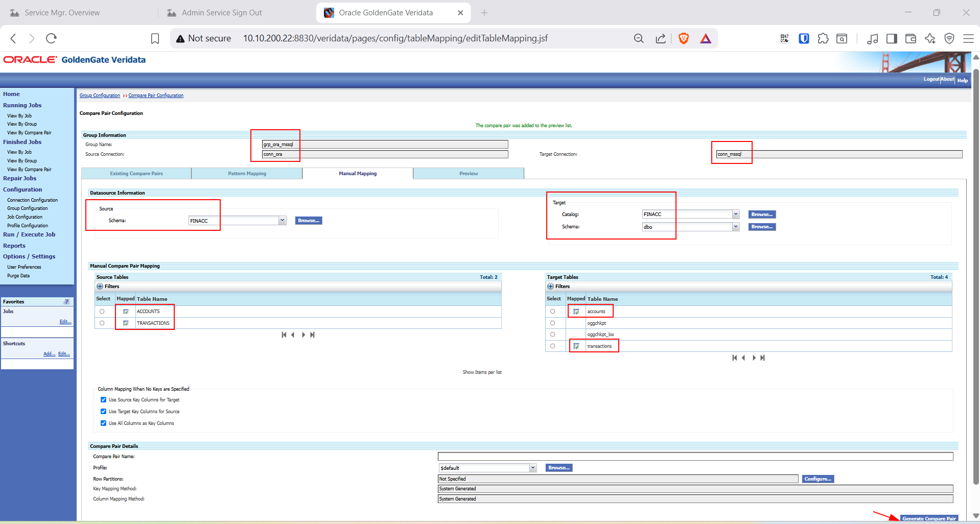Share the current page

coord(661,38)
